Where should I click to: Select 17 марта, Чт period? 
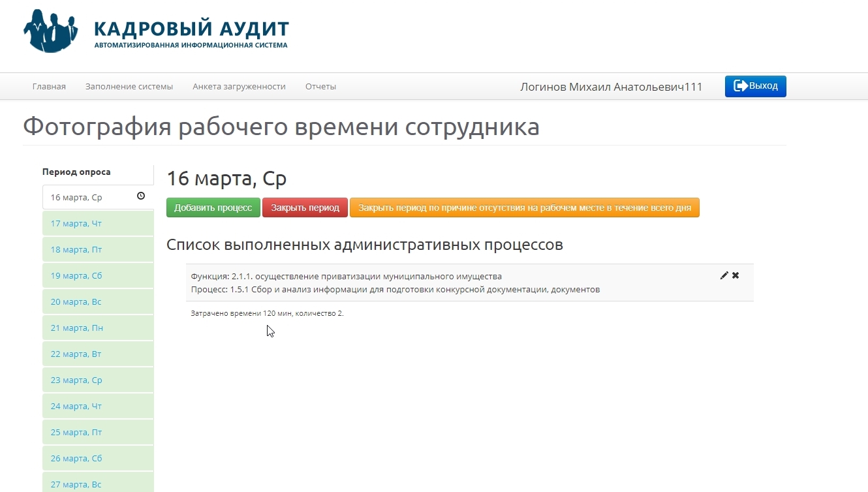point(98,223)
